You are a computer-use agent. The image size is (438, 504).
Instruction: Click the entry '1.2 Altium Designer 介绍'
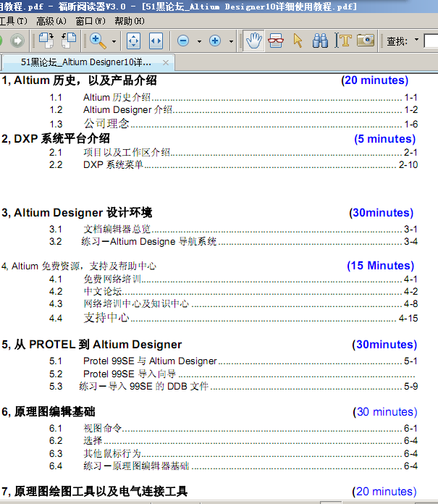[x=234, y=109]
